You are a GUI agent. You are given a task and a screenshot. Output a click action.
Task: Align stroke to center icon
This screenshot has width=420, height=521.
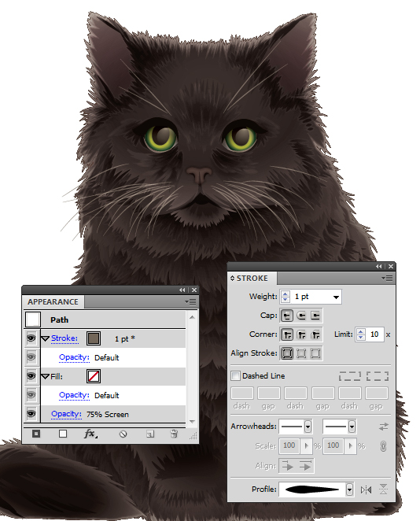(287, 353)
